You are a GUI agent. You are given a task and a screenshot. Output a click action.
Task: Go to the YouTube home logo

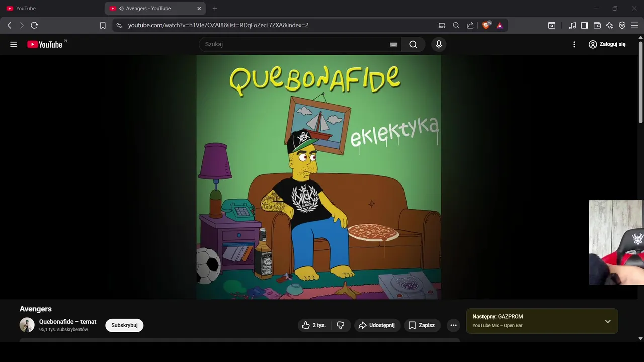[45, 44]
